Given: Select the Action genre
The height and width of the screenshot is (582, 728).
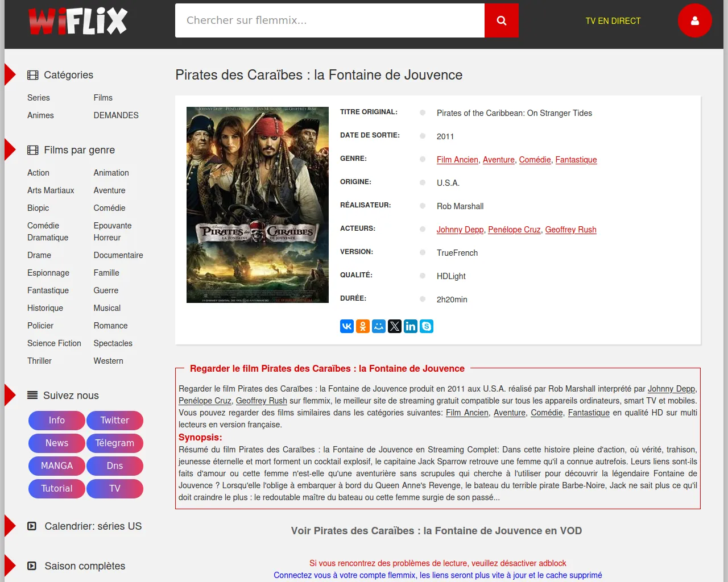Looking at the screenshot, I should click(38, 173).
